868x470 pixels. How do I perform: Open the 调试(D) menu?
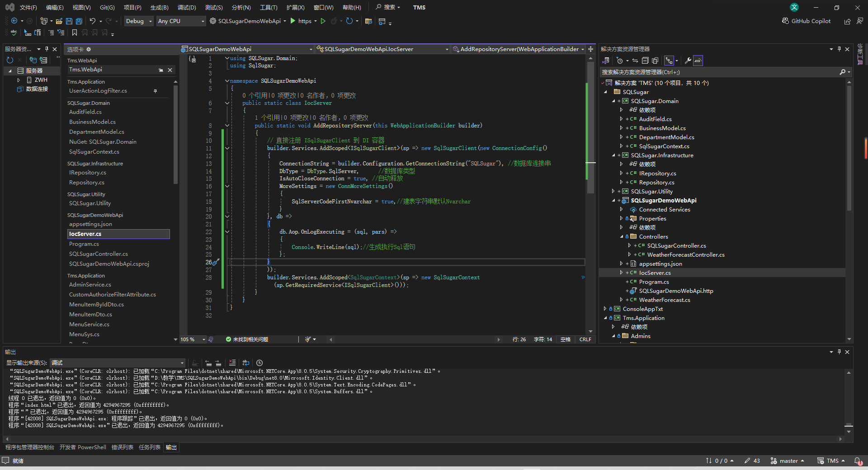click(x=187, y=8)
